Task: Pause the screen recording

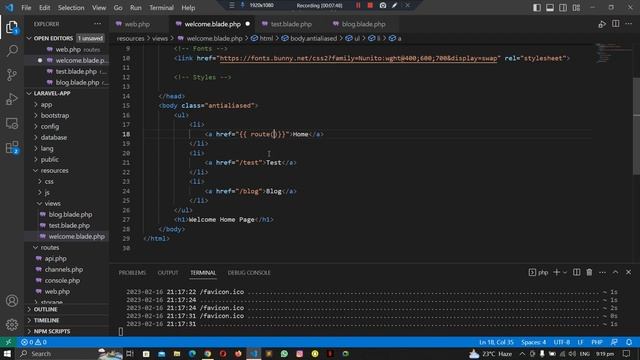Action: click(x=358, y=5)
